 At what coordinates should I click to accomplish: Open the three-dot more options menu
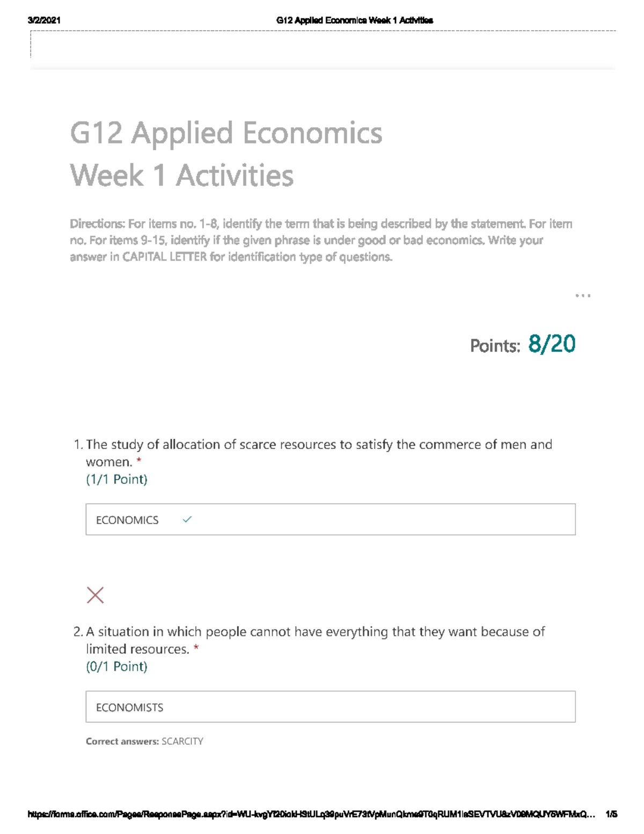[x=582, y=295]
